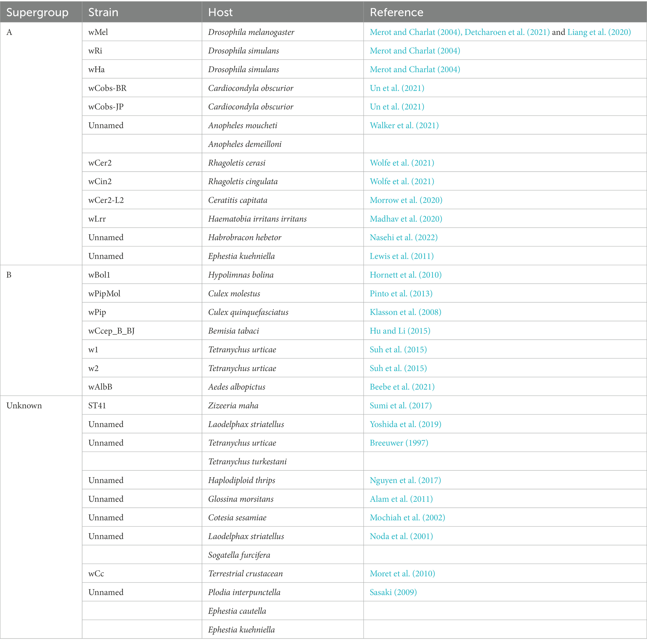
Task: Click the Supergroup column header
Action: [x=41, y=12]
